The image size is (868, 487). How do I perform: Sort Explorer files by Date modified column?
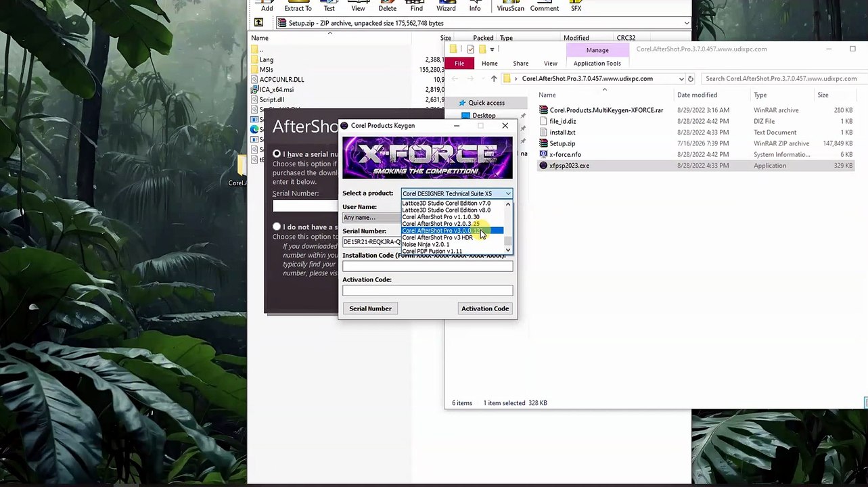(697, 95)
